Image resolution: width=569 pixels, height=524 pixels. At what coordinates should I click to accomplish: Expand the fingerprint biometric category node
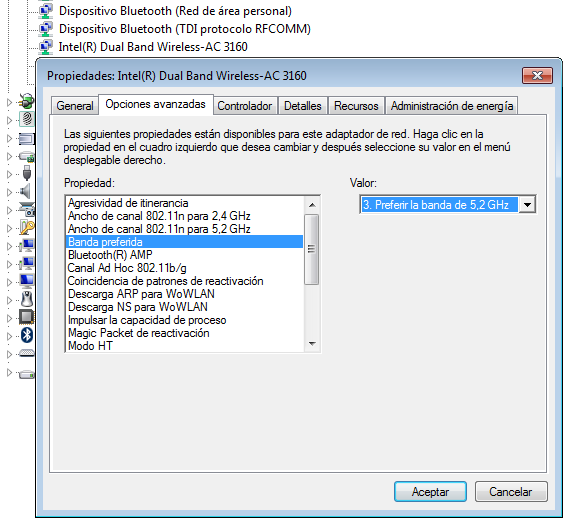click(x=10, y=120)
